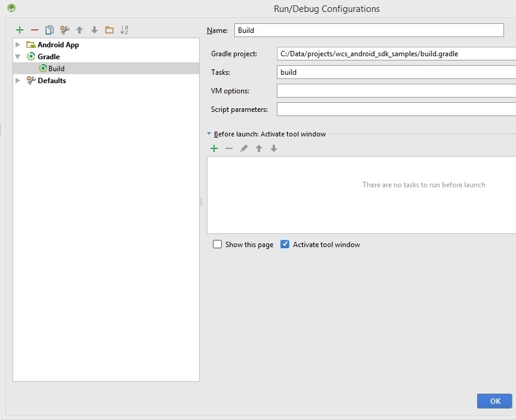Remove selected configuration with red minus icon
516x420 pixels.
point(35,30)
